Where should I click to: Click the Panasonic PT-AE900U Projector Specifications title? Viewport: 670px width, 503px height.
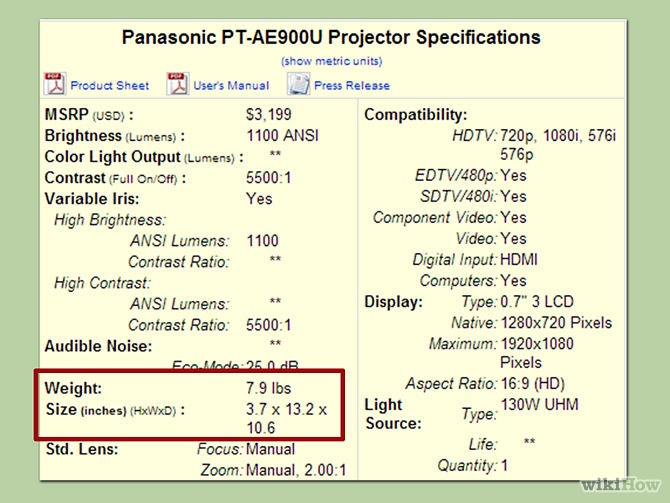(331, 37)
